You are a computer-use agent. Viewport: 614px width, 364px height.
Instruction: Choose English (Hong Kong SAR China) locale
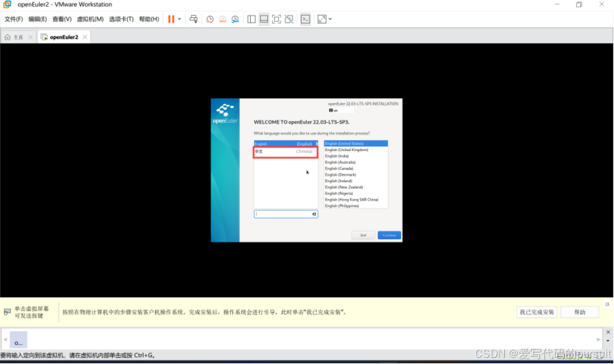pos(356,200)
